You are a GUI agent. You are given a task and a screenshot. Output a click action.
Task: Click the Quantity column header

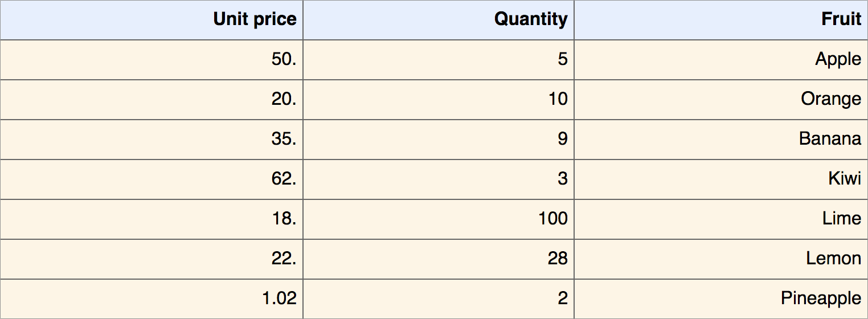(x=530, y=19)
